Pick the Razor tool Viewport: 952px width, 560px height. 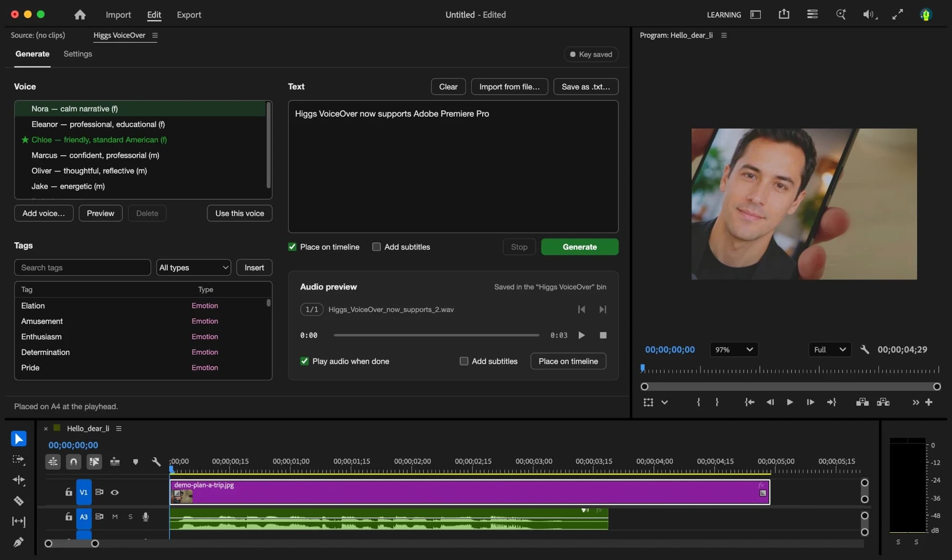(x=19, y=501)
